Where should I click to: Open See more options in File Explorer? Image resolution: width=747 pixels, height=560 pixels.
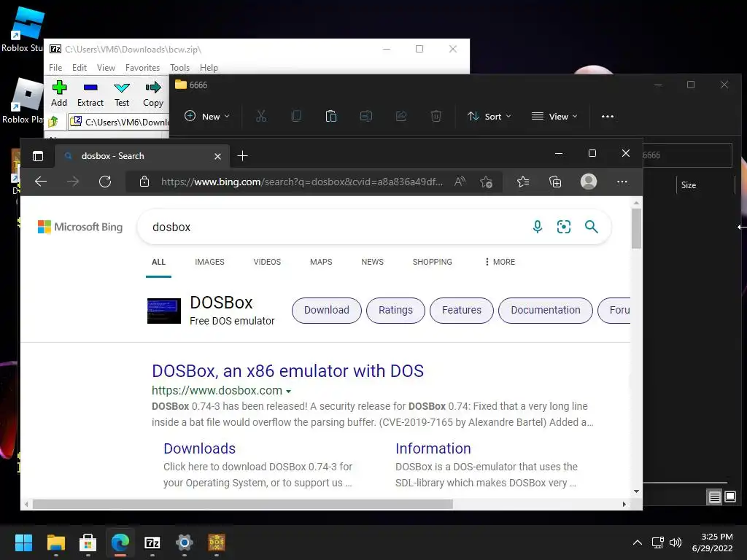point(608,116)
